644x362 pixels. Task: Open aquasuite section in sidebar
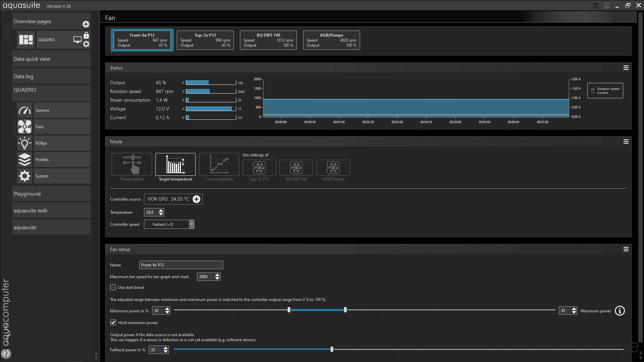point(51,227)
